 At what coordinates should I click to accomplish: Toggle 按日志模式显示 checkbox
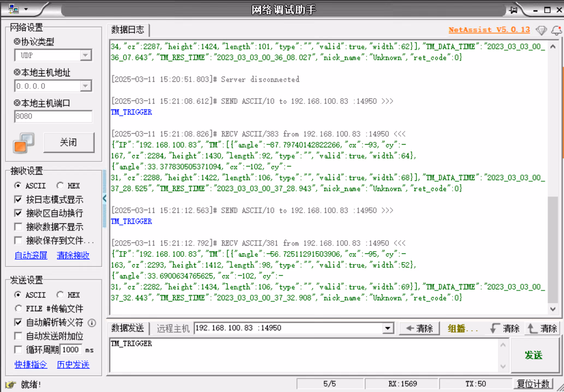point(18,199)
